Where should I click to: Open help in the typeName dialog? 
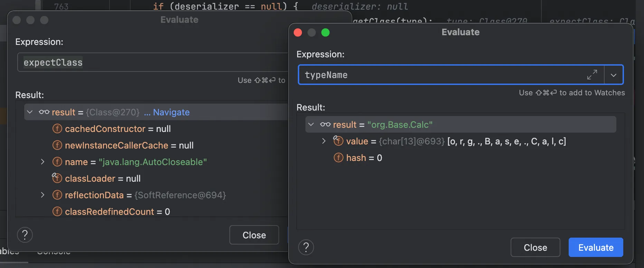coord(306,247)
